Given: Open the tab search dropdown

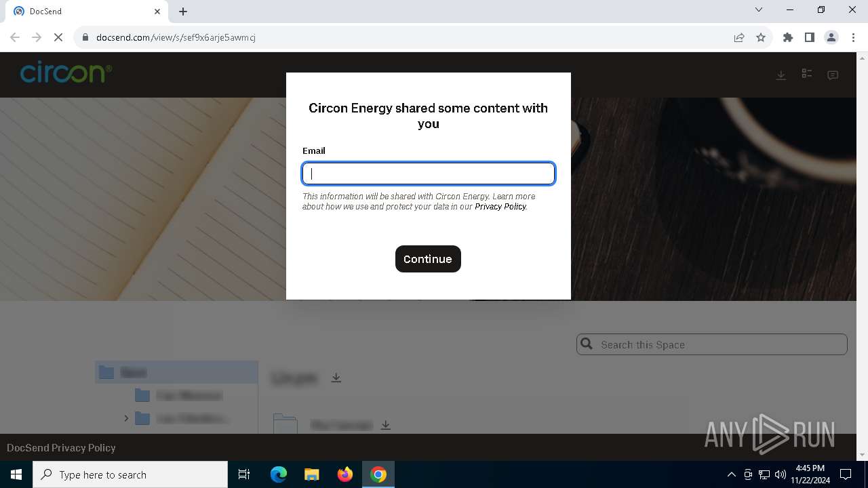Looking at the screenshot, I should pyautogui.click(x=759, y=9).
